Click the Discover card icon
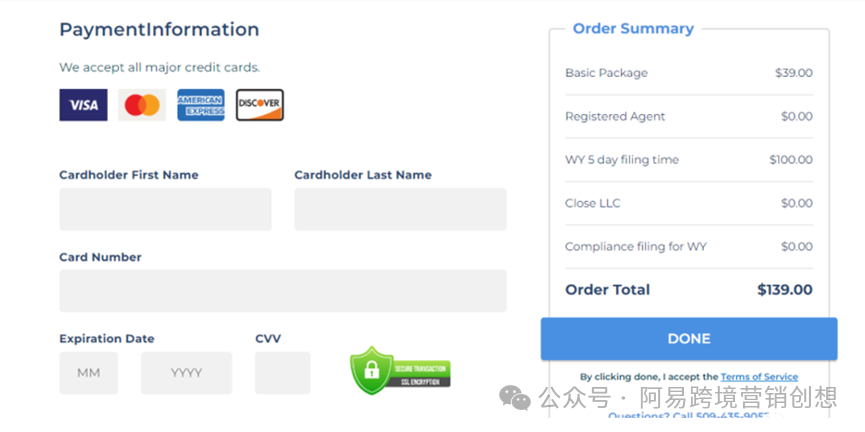Image resolution: width=865 pixels, height=432 pixels. point(260,105)
